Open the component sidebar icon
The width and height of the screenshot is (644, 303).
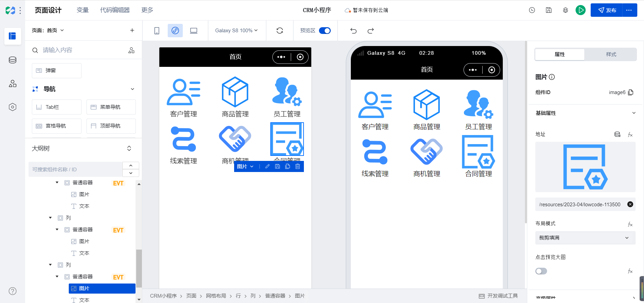pyautogui.click(x=12, y=84)
